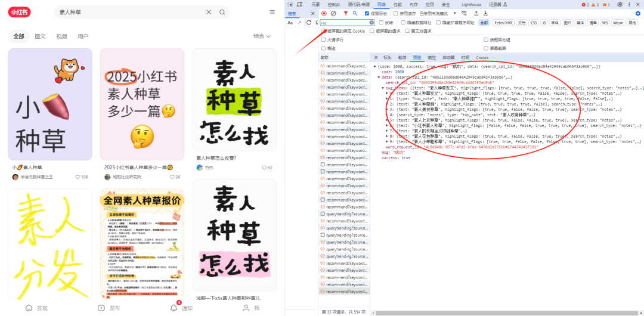644x316 pixels.
Task: Enable 隐藏扩展程序网址 checkbox
Action: coord(439,23)
